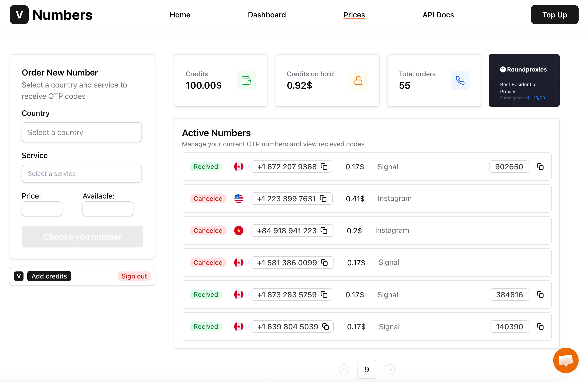Click the green wallet Credits icon
The width and height of the screenshot is (588, 382).
point(246,80)
